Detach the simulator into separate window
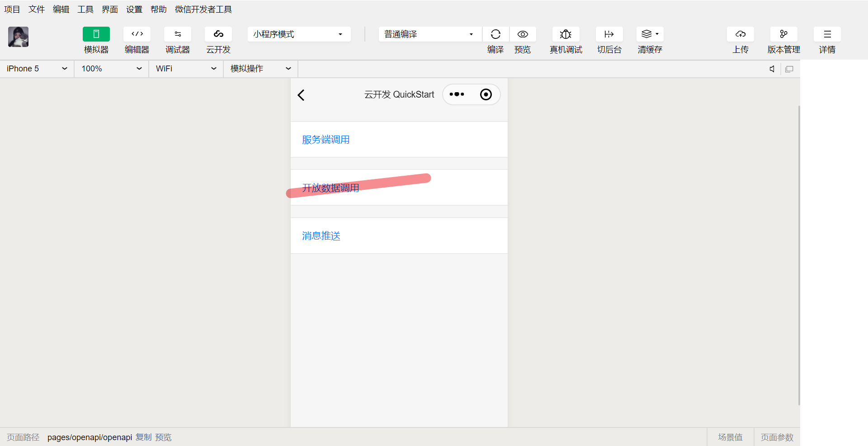 point(789,69)
